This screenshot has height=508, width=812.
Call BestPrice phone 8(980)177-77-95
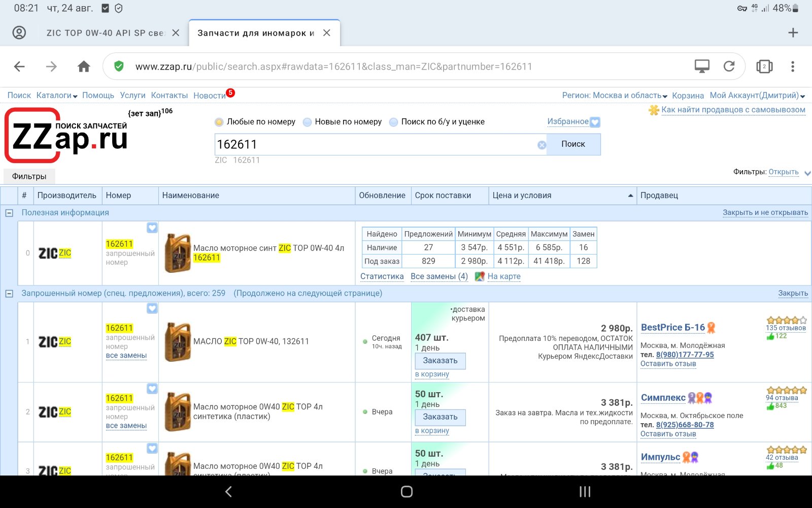click(685, 355)
